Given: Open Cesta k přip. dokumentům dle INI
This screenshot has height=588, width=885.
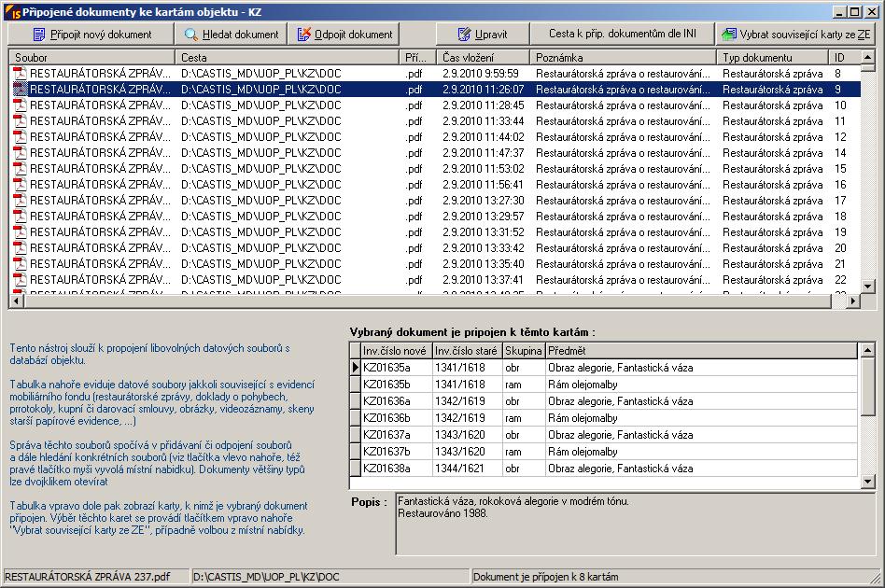Looking at the screenshot, I should (622, 34).
